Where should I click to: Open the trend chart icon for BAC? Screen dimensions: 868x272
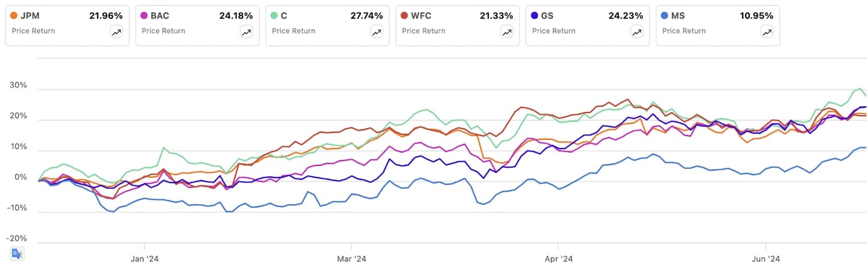pyautogui.click(x=247, y=32)
